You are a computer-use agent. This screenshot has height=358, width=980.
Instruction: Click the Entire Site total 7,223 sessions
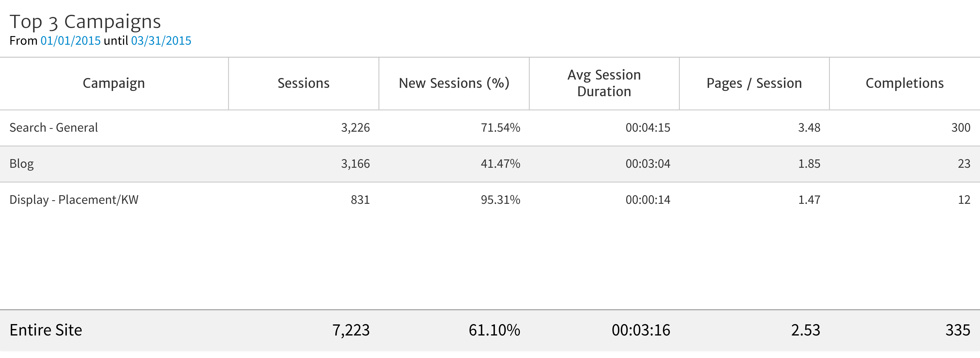click(351, 330)
